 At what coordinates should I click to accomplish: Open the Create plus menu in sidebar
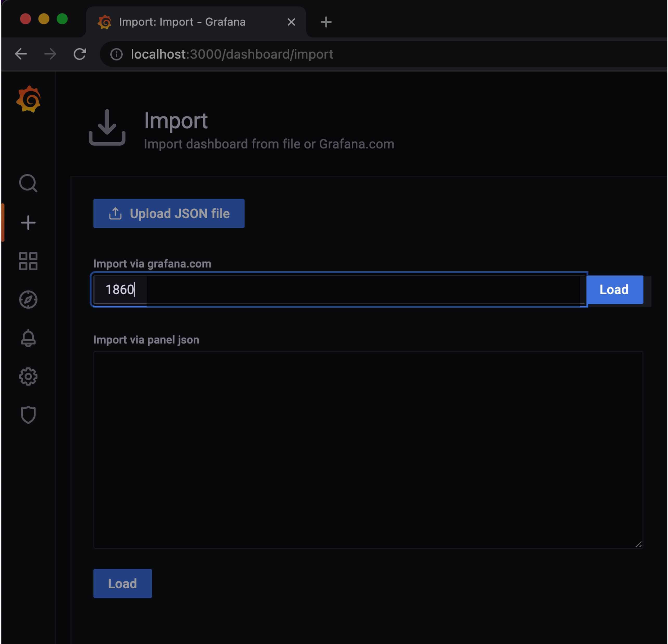tap(28, 223)
